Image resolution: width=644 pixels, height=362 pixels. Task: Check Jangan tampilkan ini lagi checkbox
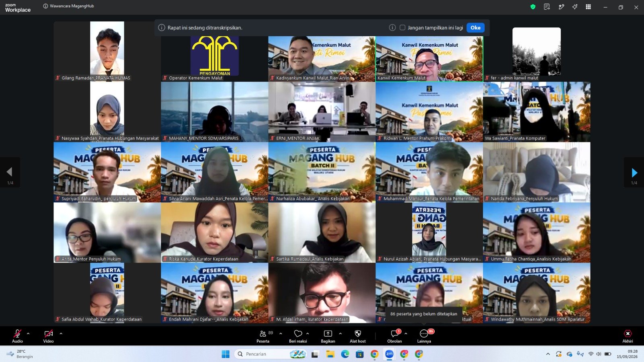tap(402, 28)
